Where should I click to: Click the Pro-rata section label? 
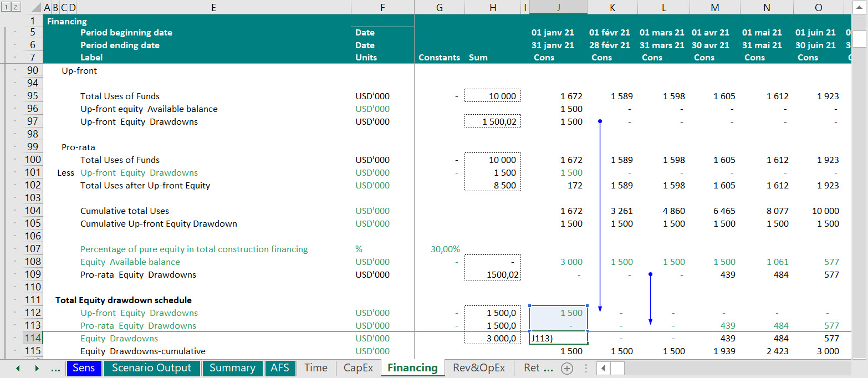[x=78, y=147]
